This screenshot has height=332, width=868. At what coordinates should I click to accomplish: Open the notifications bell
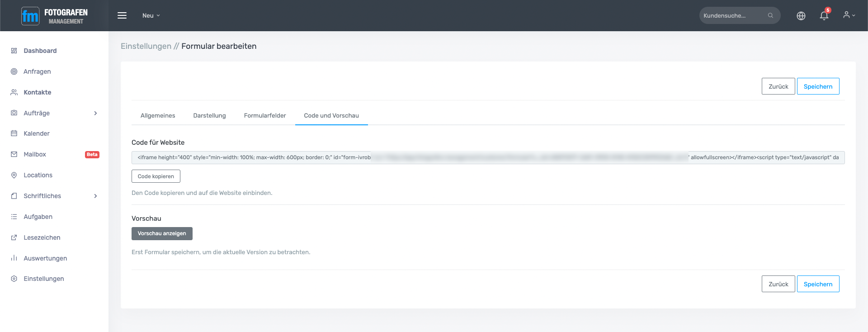click(824, 16)
